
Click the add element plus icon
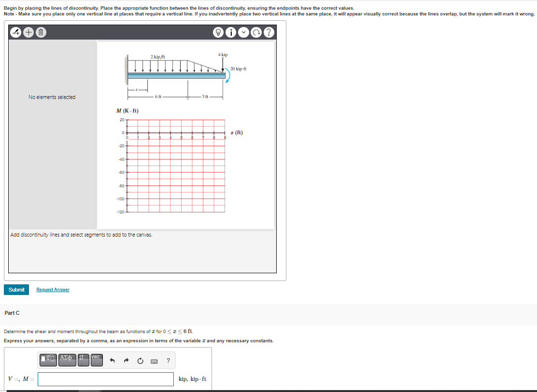coord(28,32)
